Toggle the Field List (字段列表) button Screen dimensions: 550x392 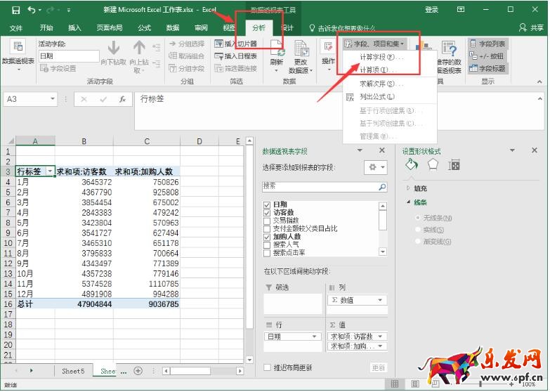click(487, 44)
